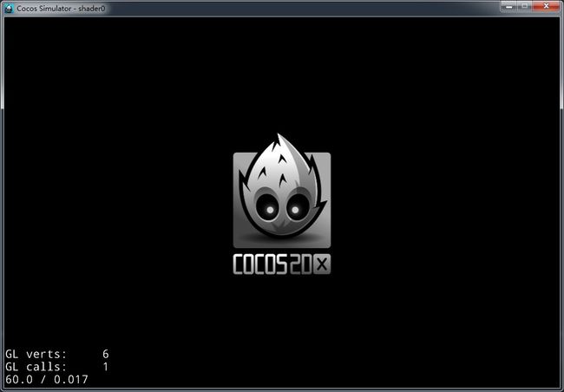Click the "GL calls: 1" stat line
The width and height of the screenshot is (564, 392).
tap(56, 367)
